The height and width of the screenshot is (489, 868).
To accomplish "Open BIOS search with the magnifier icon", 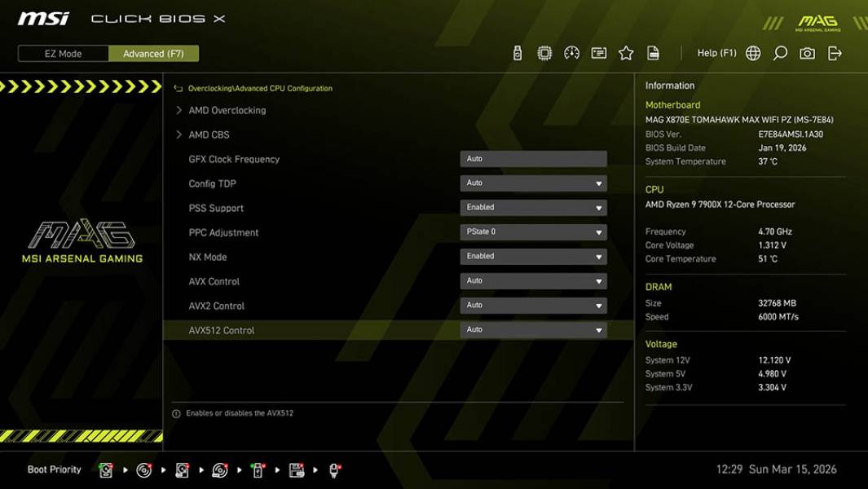I will click(x=779, y=52).
